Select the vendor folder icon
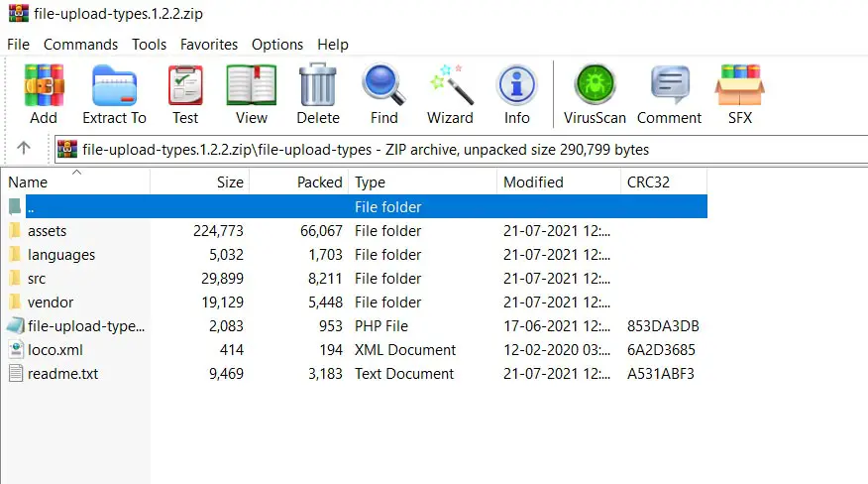 (16, 302)
